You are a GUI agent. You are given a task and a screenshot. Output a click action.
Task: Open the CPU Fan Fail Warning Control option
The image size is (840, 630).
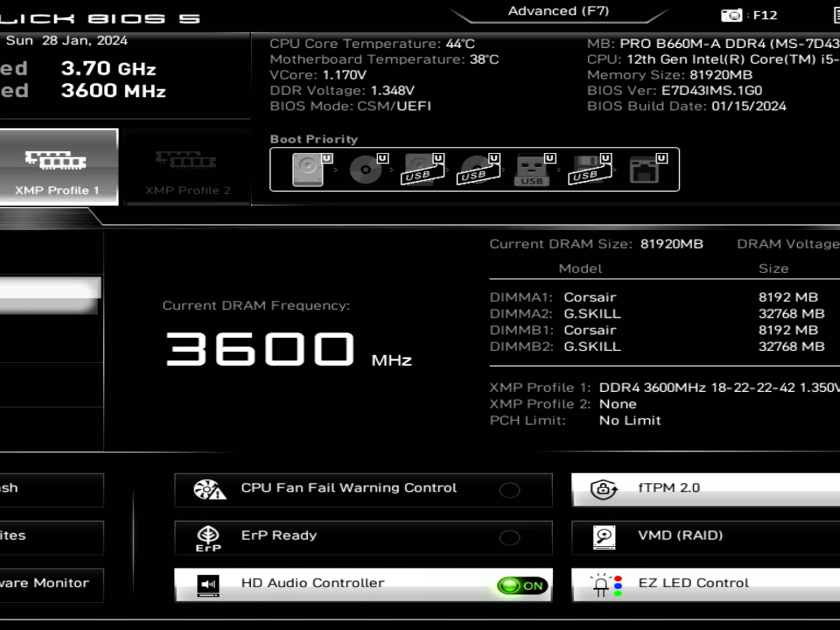click(363, 490)
